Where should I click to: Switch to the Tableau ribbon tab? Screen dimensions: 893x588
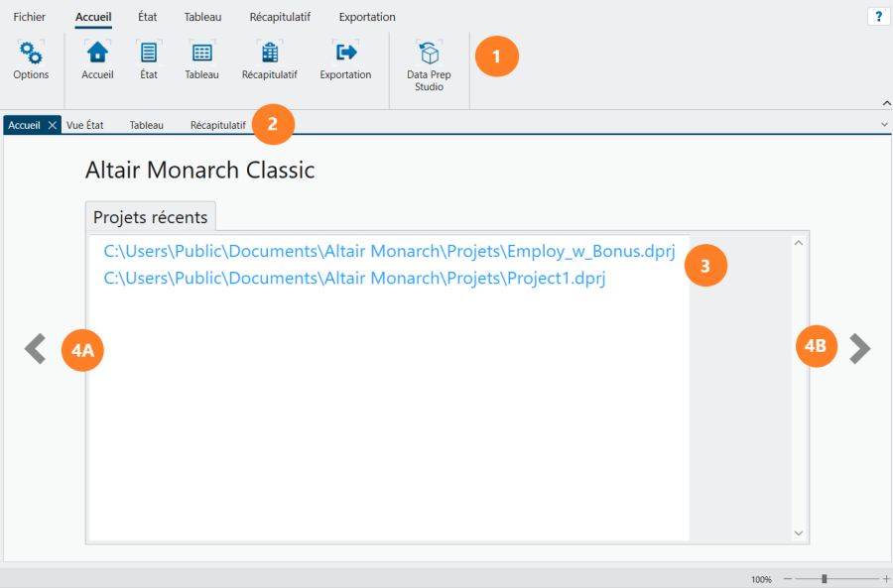point(202,17)
